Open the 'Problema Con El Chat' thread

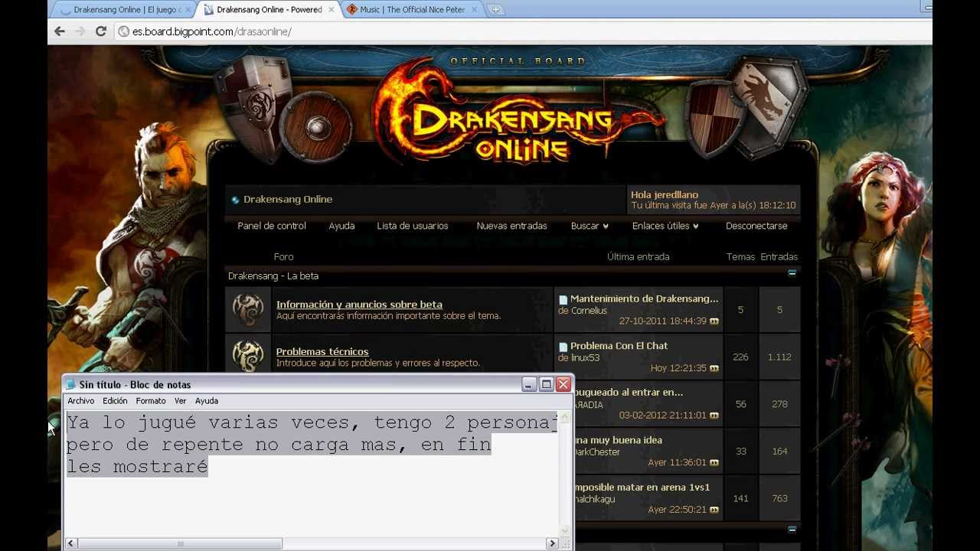pyautogui.click(x=619, y=346)
